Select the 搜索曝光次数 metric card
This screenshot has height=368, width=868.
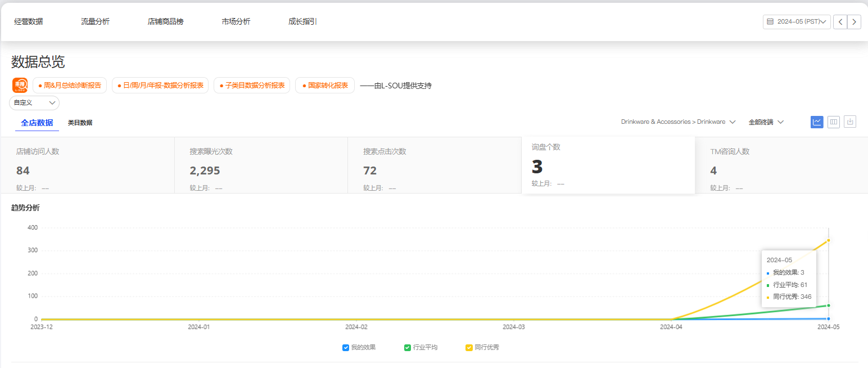[261, 165]
